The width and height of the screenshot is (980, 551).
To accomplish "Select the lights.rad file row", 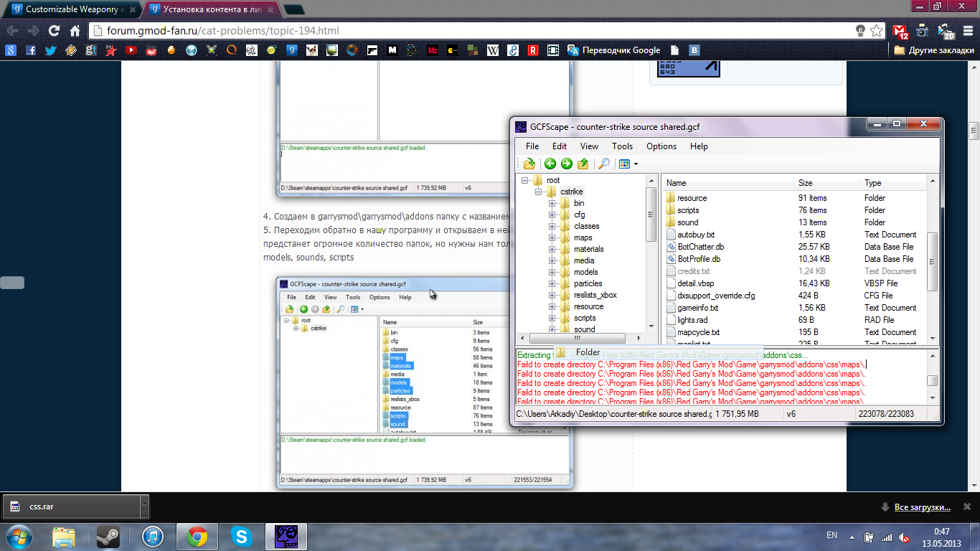I will pos(794,320).
